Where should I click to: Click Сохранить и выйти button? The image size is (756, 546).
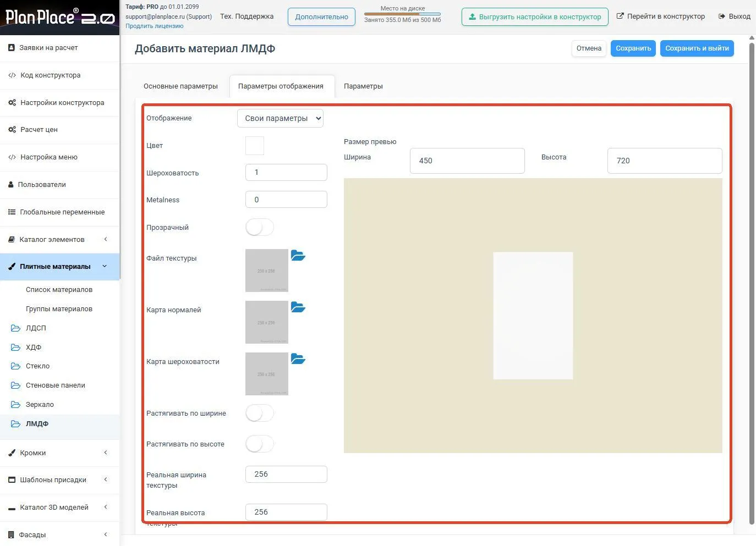tap(697, 48)
